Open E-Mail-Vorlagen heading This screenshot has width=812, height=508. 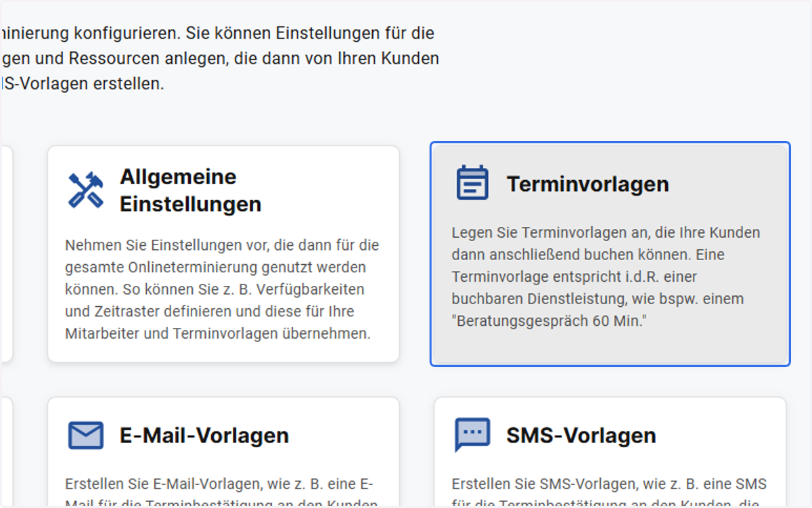(204, 435)
